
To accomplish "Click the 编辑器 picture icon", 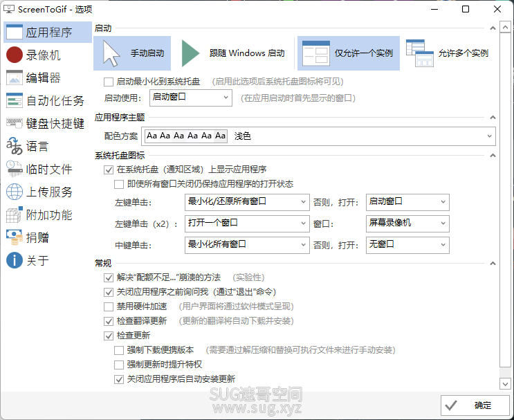I will [15, 77].
